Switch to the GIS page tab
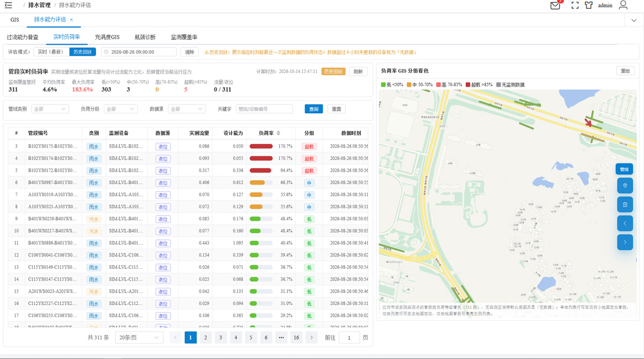The height and width of the screenshot is (359, 644). point(15,20)
